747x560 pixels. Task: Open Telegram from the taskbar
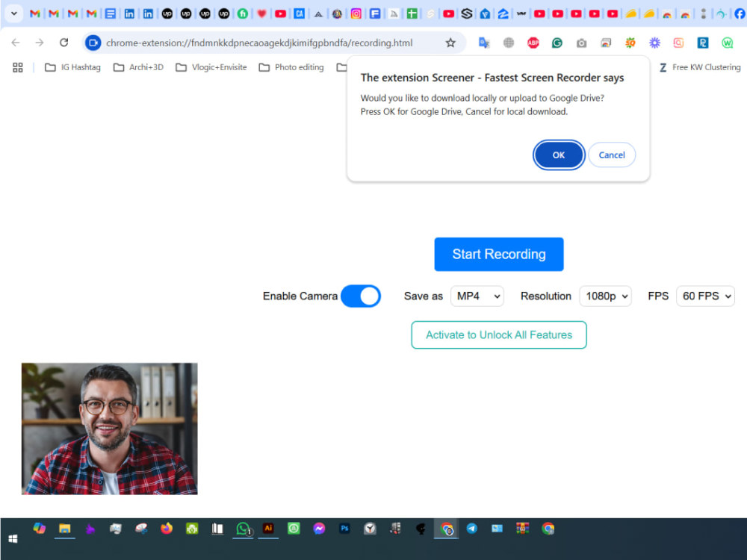(x=471, y=529)
